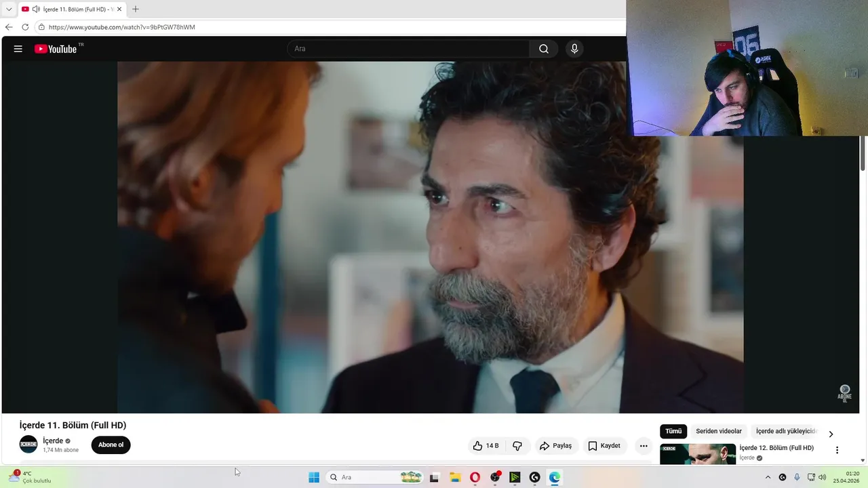This screenshot has height=488, width=868.
Task: Click the taskbar Ara search box
Action: [374, 477]
